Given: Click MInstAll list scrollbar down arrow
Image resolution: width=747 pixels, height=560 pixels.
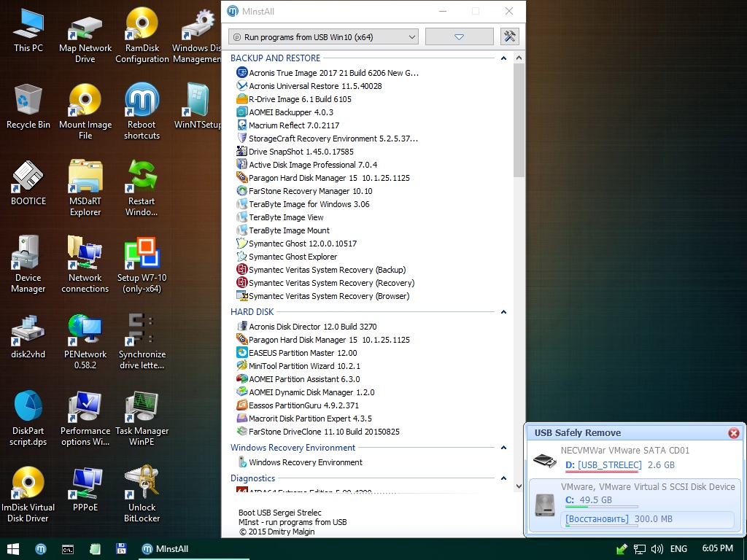Looking at the screenshot, I should click(x=519, y=486).
